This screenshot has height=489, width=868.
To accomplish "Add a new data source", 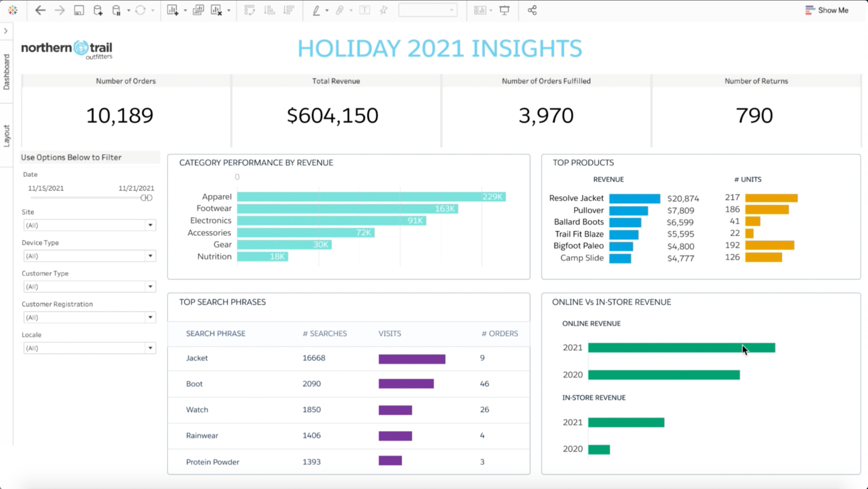I will click(98, 10).
